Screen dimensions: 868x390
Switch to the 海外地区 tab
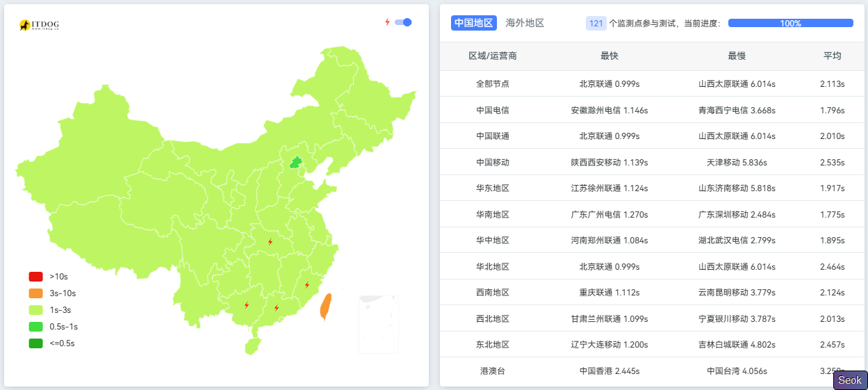click(x=525, y=23)
